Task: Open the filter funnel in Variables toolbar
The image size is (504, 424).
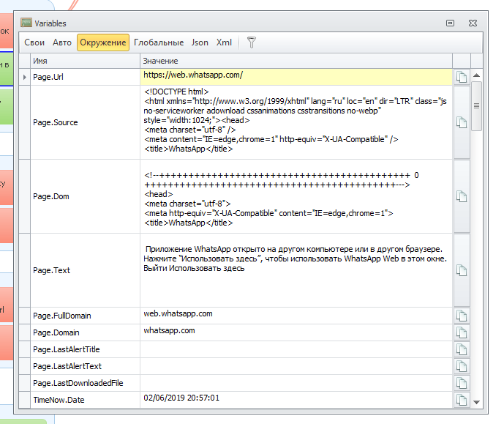Action: pyautogui.click(x=252, y=42)
